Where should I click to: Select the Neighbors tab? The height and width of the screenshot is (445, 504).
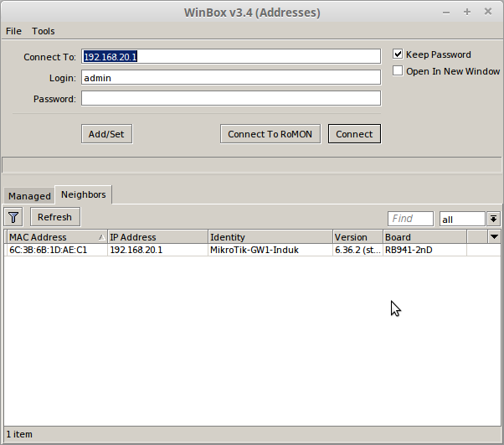click(x=83, y=194)
